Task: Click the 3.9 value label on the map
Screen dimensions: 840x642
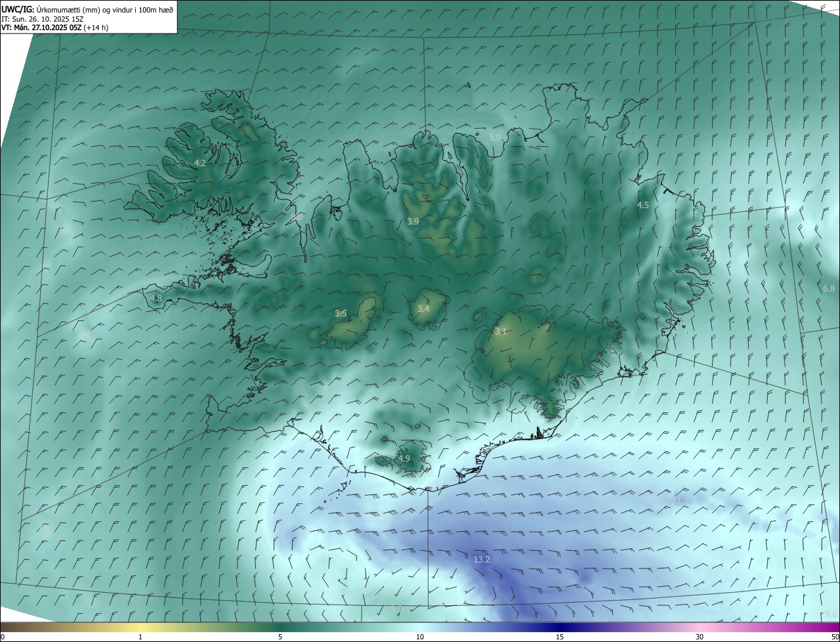Action: click(413, 222)
